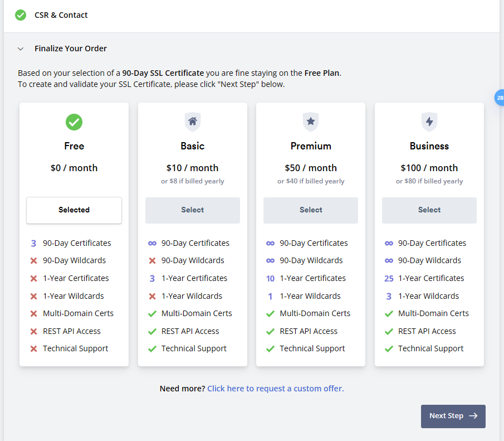Click Free plan's '90-Day Certificates' text
The height and width of the screenshot is (441, 504).
click(77, 243)
